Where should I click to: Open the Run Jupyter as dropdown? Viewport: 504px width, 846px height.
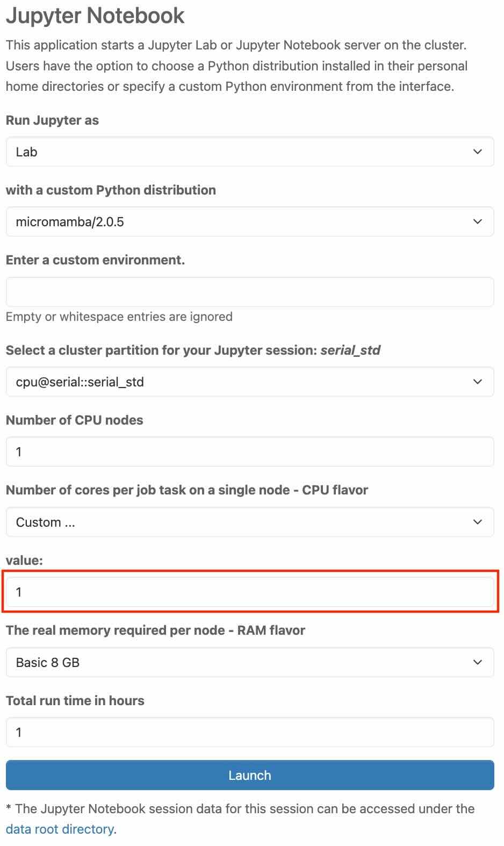[242, 152]
